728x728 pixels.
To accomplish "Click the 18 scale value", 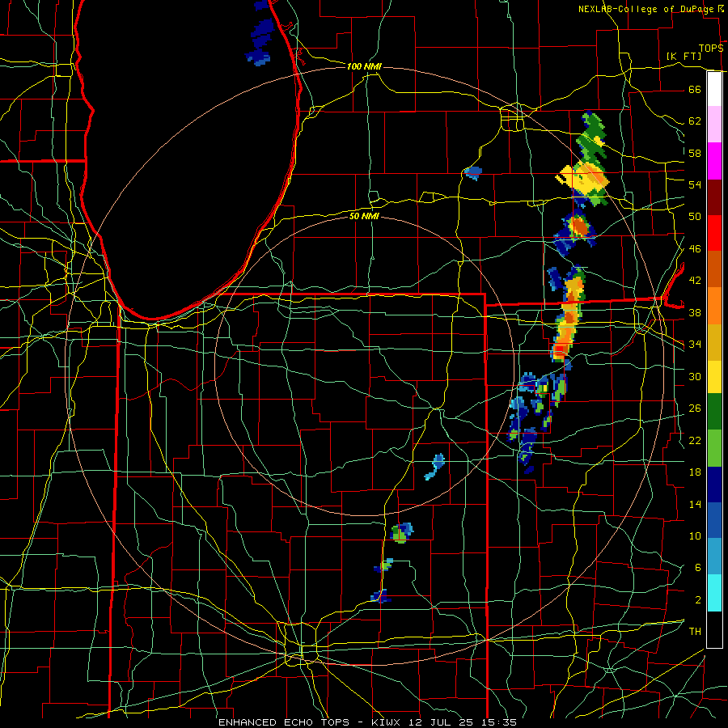I will click(x=695, y=472).
